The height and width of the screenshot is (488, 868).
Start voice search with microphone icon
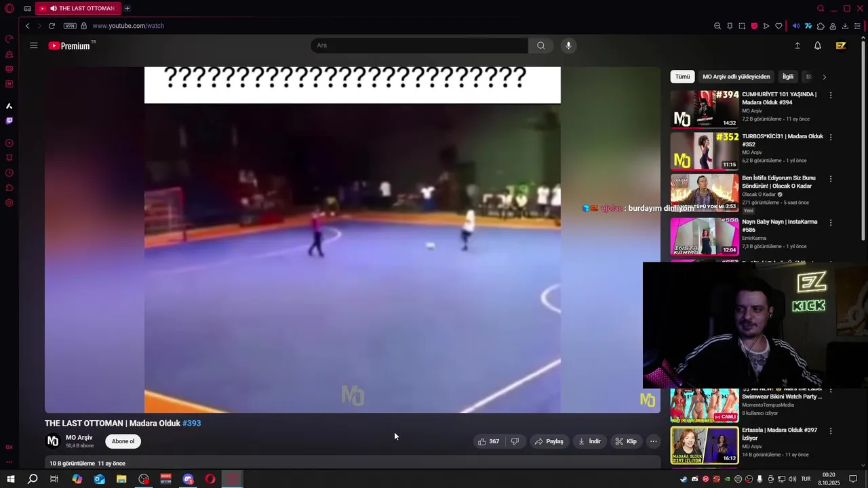pyautogui.click(x=568, y=45)
